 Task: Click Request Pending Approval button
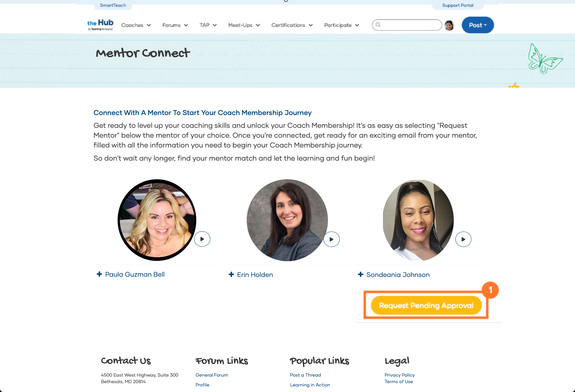(x=426, y=305)
